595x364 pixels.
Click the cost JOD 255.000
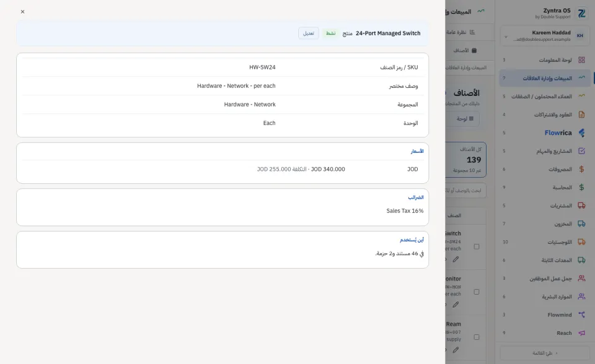click(274, 170)
